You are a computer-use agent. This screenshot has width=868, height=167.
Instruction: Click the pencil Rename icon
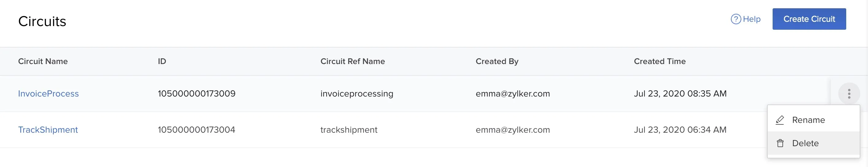pos(780,120)
